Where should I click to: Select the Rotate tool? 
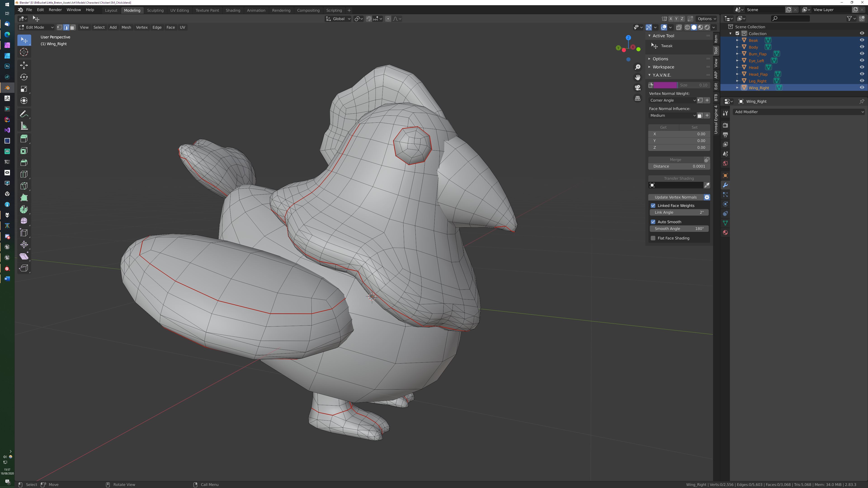click(x=24, y=77)
